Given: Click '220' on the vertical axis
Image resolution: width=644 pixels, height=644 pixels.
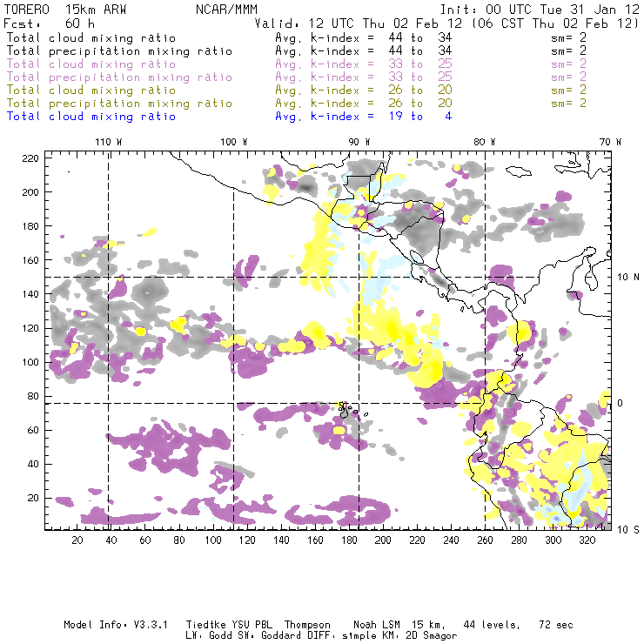Looking at the screenshot, I should pyautogui.click(x=30, y=158).
